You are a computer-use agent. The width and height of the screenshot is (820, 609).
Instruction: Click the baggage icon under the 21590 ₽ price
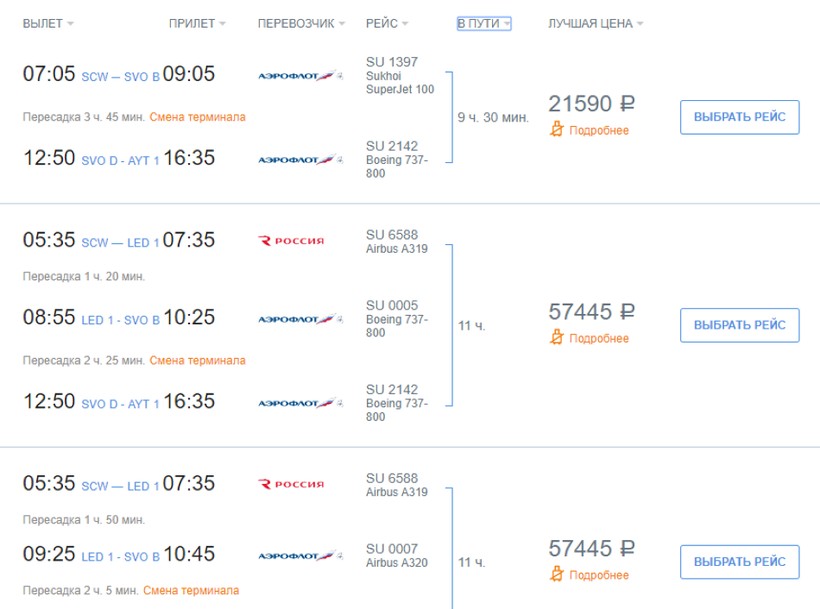557,130
